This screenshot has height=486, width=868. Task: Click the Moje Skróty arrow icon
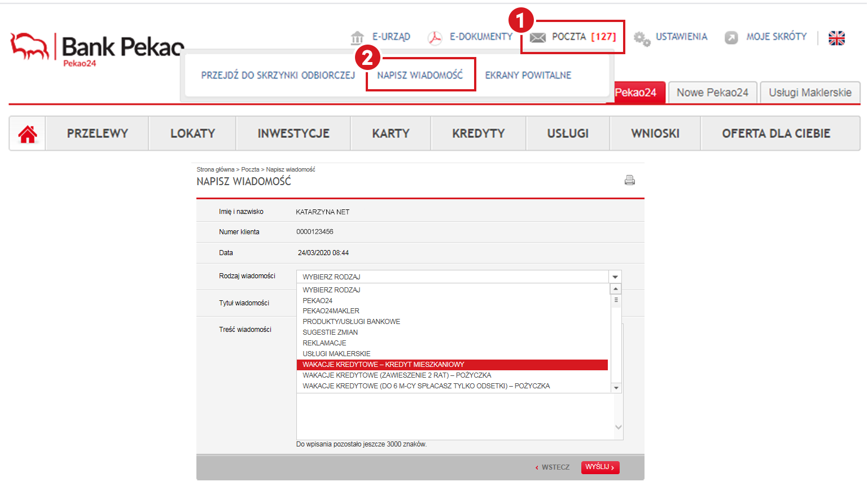[x=731, y=38]
